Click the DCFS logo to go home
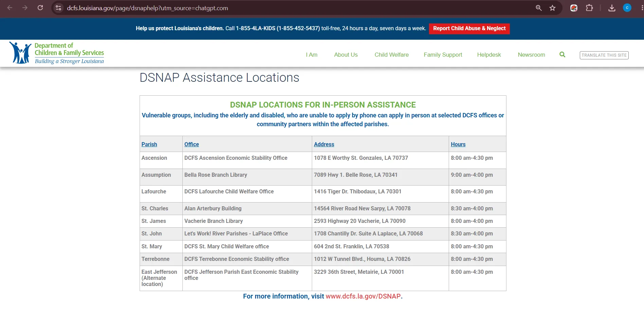Screen dimensions: 644x325 pyautogui.click(x=56, y=53)
